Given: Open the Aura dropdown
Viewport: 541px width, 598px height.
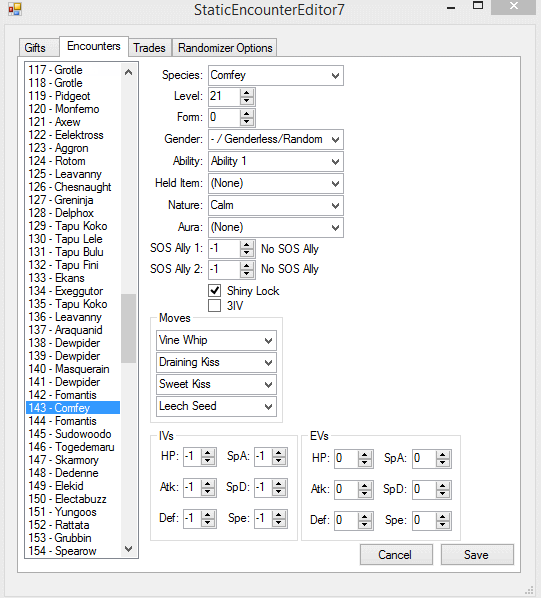Looking at the screenshot, I should click(276, 227).
